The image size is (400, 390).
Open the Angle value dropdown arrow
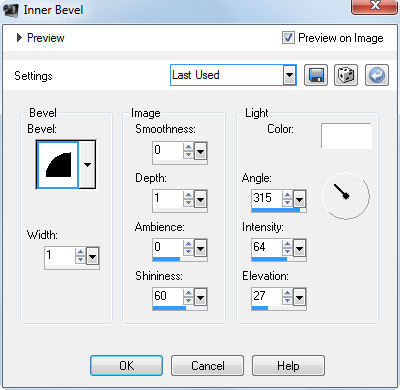299,199
